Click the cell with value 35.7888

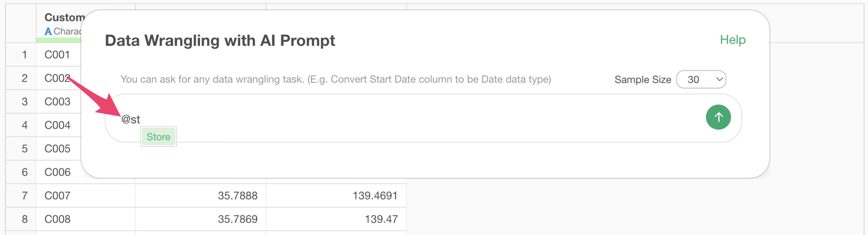tap(237, 196)
